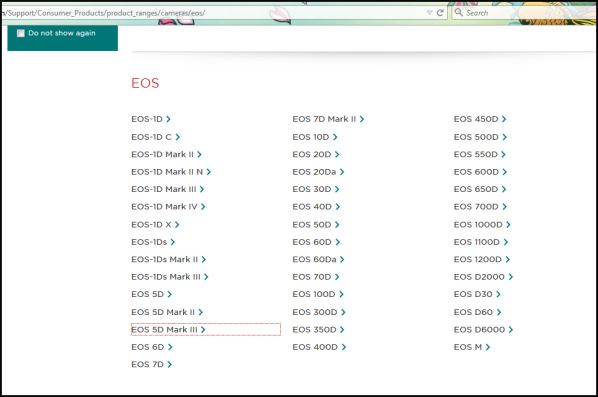Click the browser Search field

click(524, 13)
